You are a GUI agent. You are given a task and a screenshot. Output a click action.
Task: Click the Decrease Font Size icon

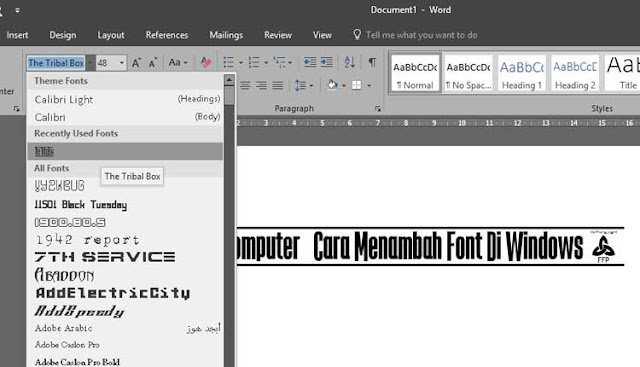click(x=153, y=63)
